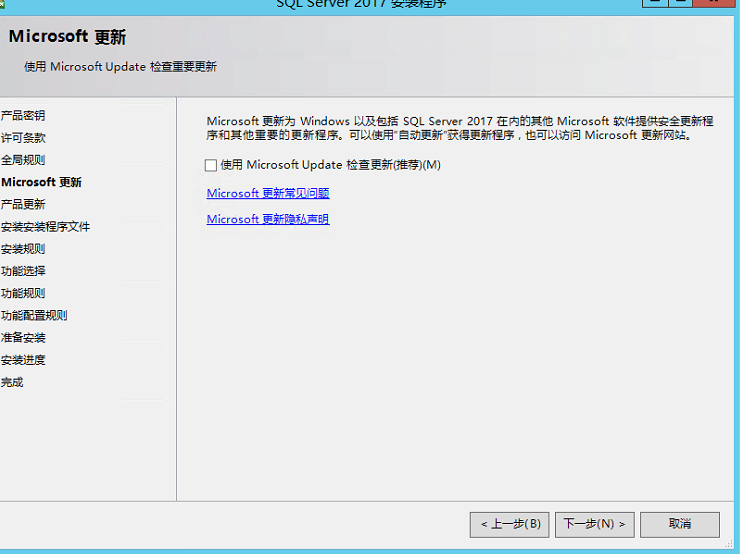Open Microsoft 更新隐私声明 link

tap(268, 219)
